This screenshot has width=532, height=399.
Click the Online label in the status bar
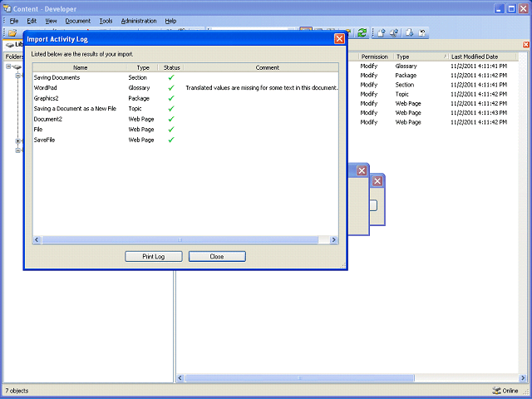pyautogui.click(x=510, y=391)
